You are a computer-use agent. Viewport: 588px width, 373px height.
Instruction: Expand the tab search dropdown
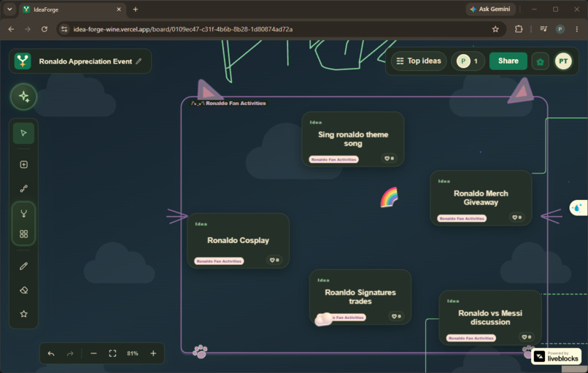point(9,9)
